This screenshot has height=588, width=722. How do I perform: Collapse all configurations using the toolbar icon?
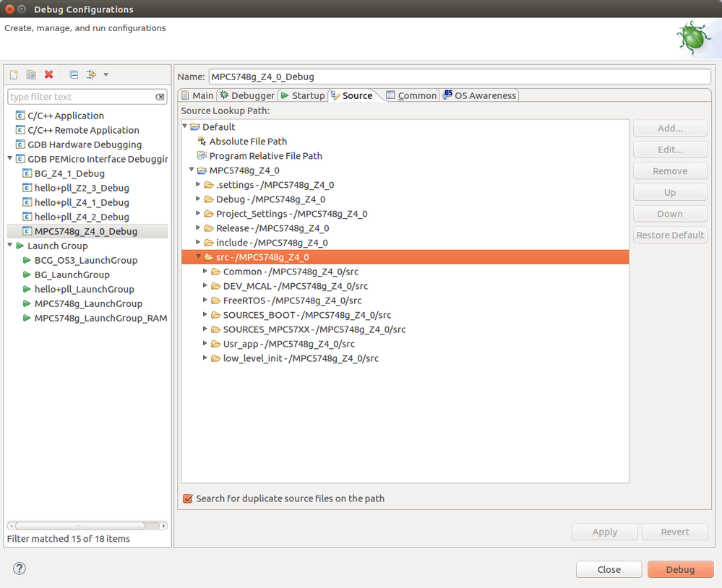[x=74, y=74]
